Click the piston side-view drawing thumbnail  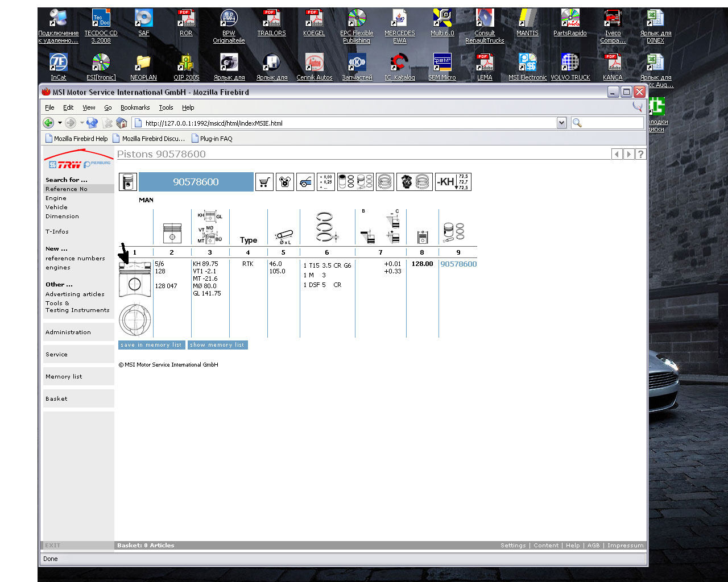[x=135, y=279]
